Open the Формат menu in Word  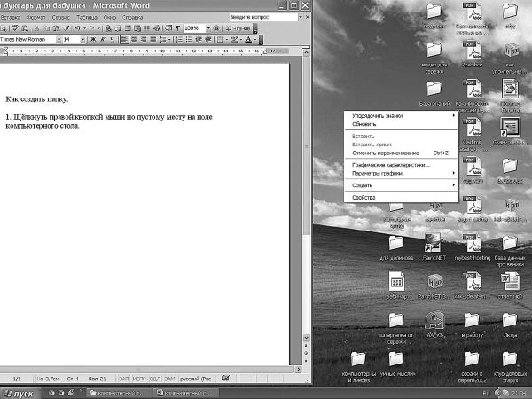(x=36, y=17)
